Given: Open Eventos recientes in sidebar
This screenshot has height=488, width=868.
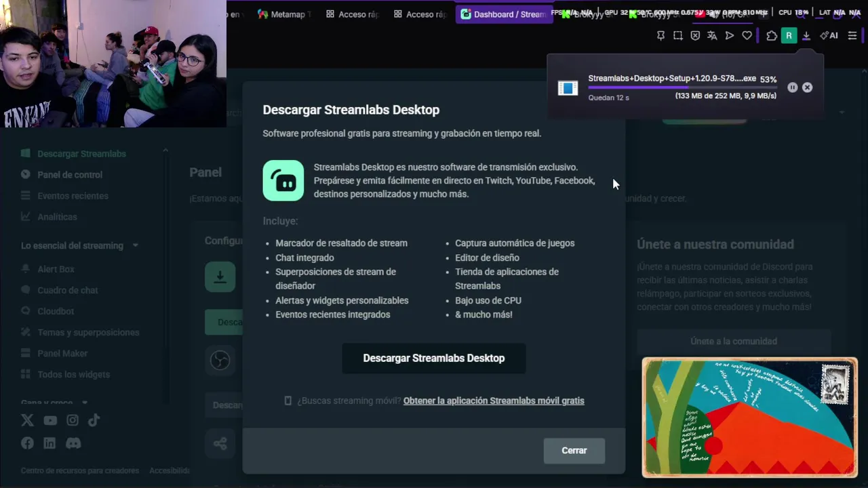Looking at the screenshot, I should point(73,196).
